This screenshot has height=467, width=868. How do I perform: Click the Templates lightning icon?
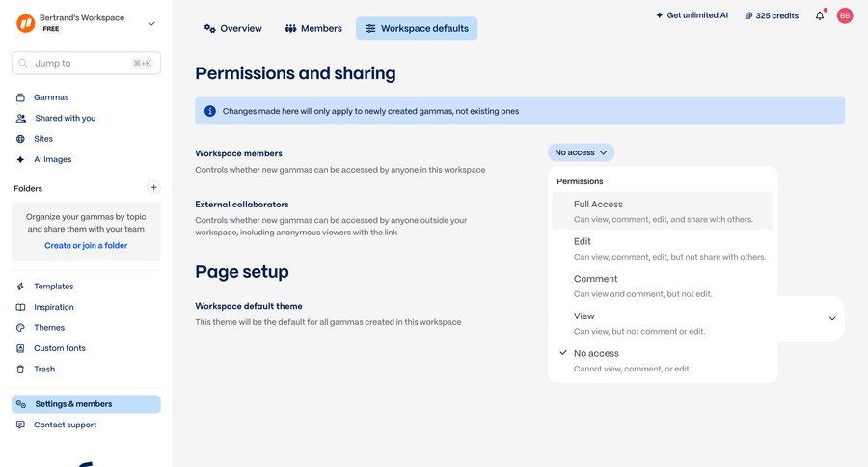click(x=20, y=287)
